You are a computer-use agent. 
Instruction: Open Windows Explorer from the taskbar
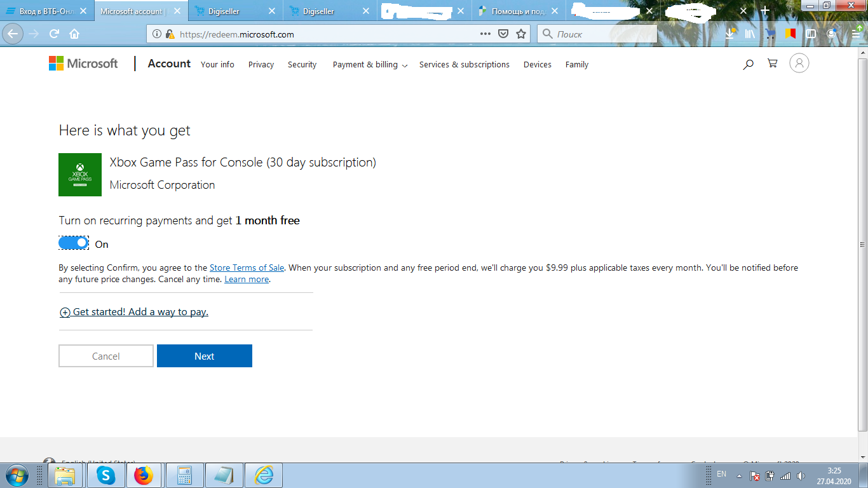click(x=65, y=475)
